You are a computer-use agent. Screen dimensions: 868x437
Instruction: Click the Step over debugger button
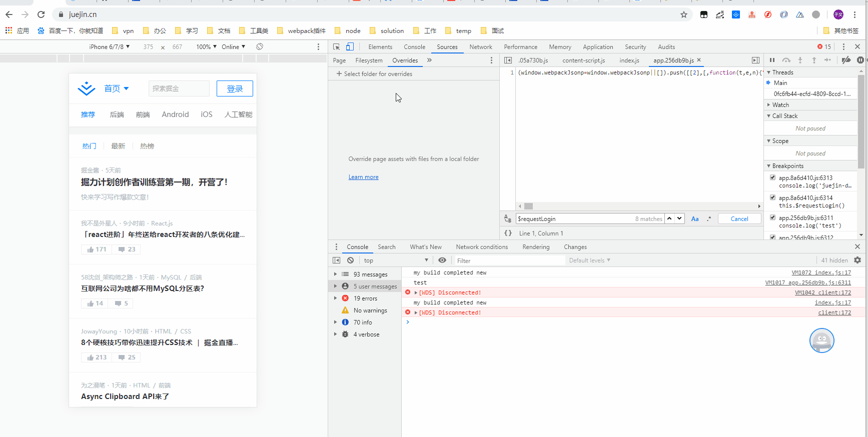[x=786, y=60]
